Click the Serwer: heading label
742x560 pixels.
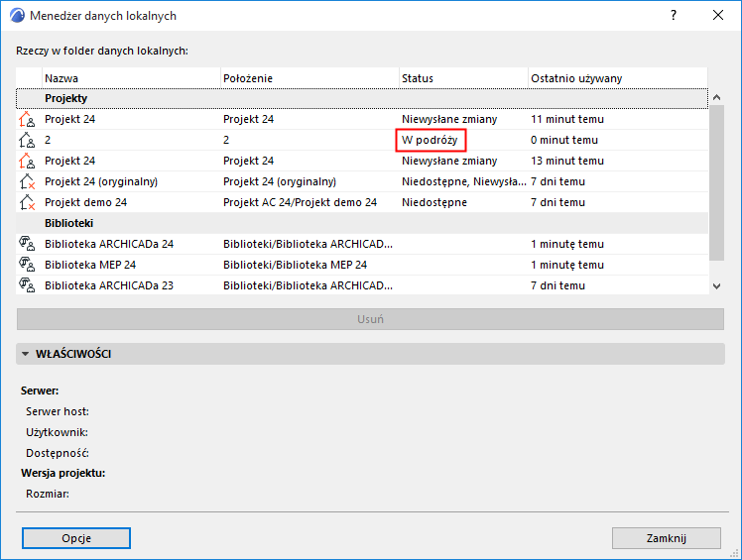click(x=40, y=391)
